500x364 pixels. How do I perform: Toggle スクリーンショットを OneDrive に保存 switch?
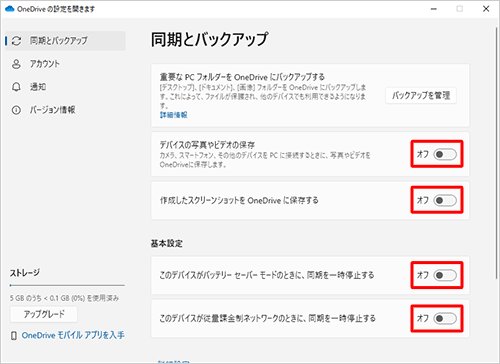(445, 200)
